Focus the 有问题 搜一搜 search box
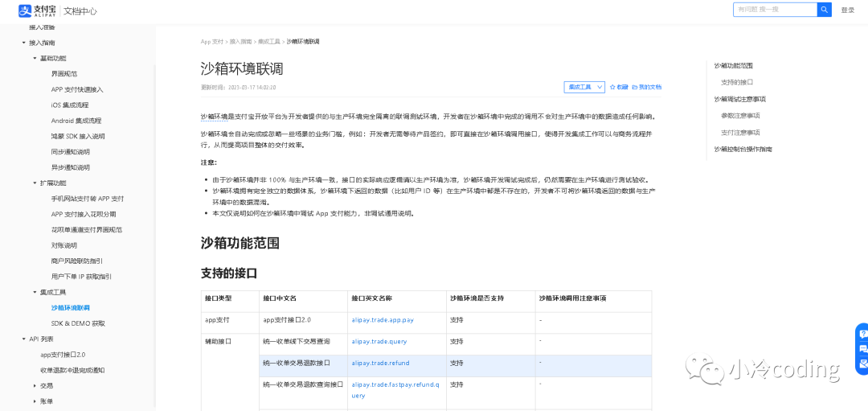This screenshot has width=868, height=411. [775, 10]
